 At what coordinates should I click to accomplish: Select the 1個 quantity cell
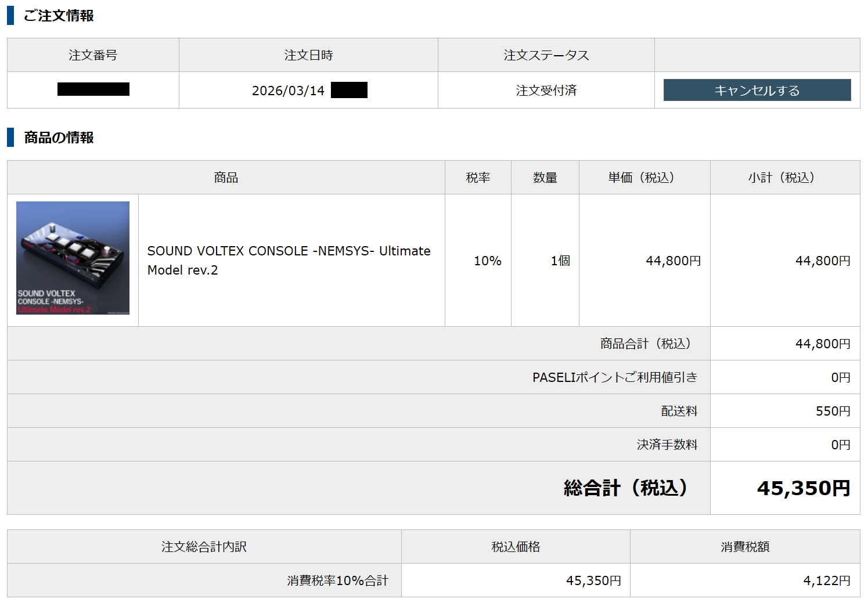(560, 261)
